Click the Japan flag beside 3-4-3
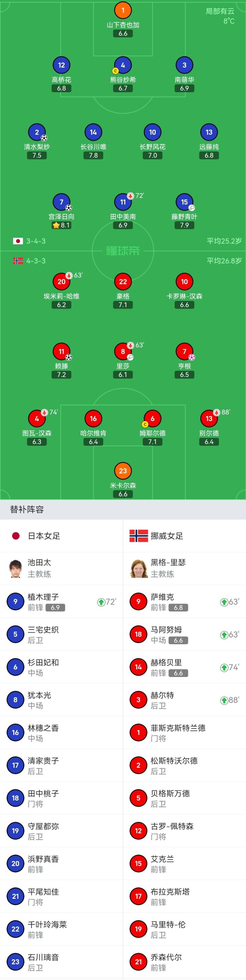This screenshot has height=980, width=246. click(x=18, y=241)
